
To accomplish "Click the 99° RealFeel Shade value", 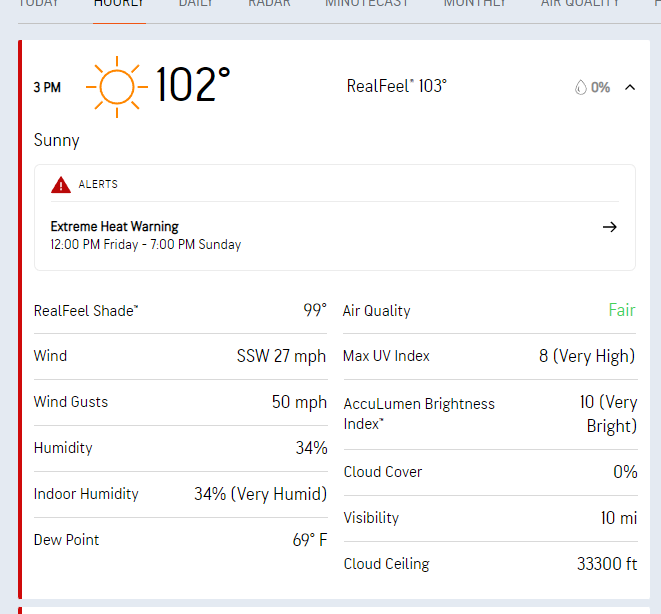I will pyautogui.click(x=315, y=310).
